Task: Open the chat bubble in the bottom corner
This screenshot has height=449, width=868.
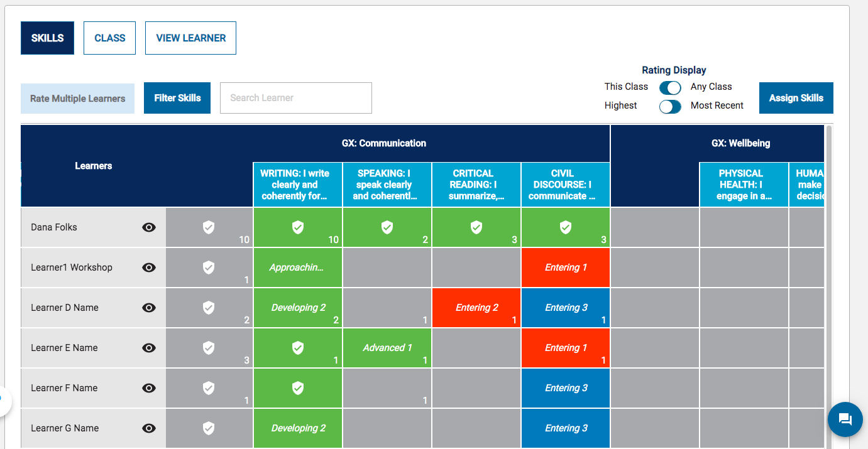Action: [845, 419]
